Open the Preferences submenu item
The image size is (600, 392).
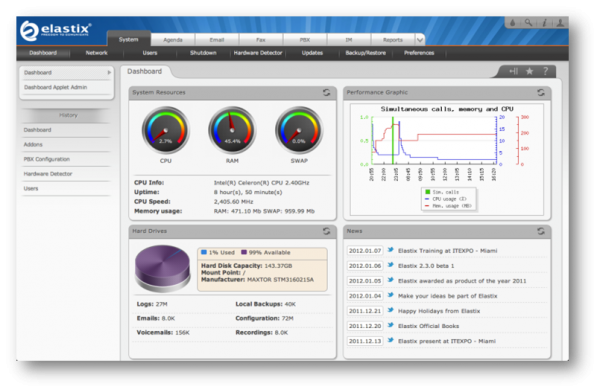coord(419,53)
